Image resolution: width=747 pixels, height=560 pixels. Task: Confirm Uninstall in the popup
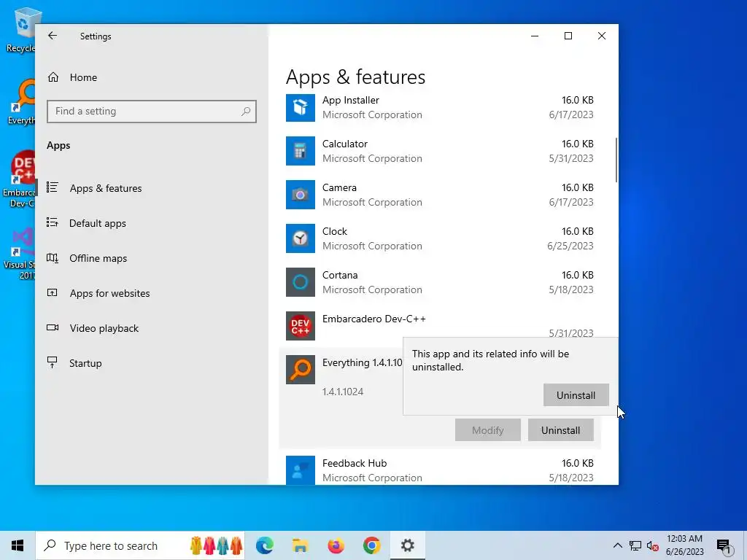point(576,395)
